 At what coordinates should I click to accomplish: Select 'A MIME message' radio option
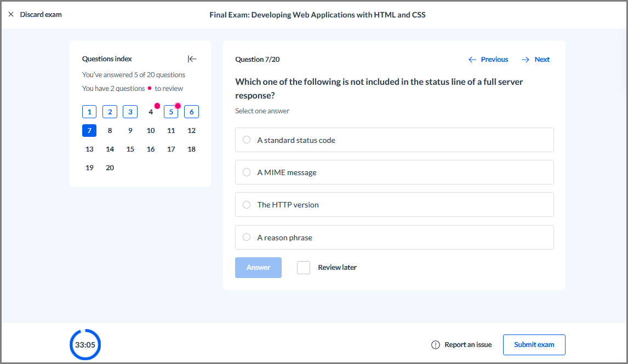pos(247,172)
